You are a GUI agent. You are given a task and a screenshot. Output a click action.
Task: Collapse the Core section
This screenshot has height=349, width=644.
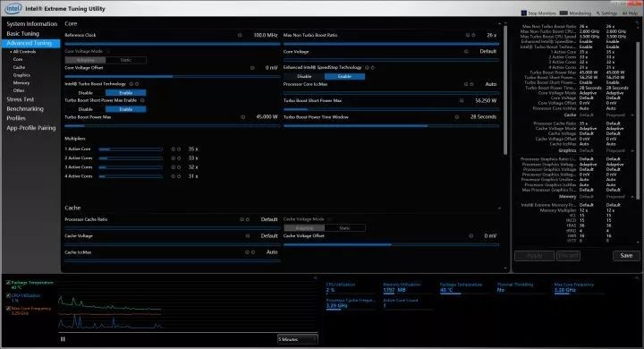tap(499, 24)
